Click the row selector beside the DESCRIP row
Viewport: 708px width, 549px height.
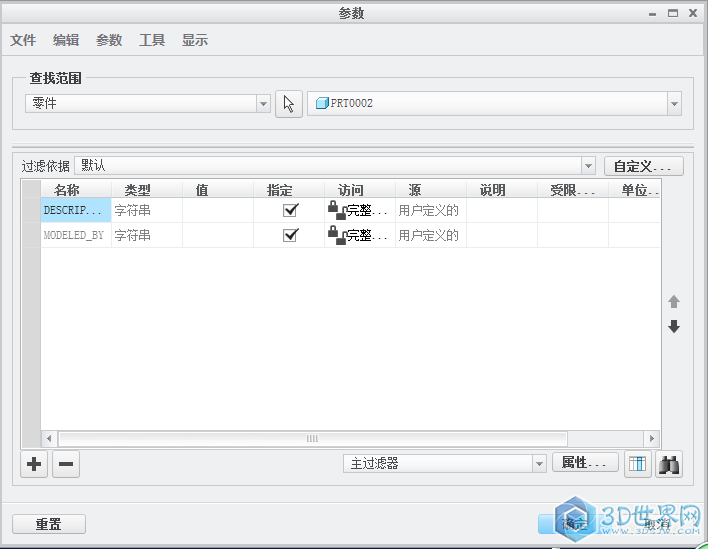click(31, 210)
